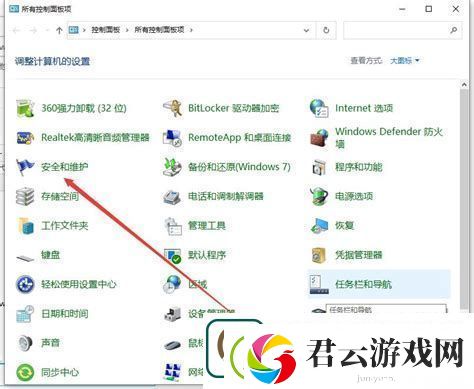The height and width of the screenshot is (389, 474).
Task: Navigate back with the back arrow
Action: [16, 30]
